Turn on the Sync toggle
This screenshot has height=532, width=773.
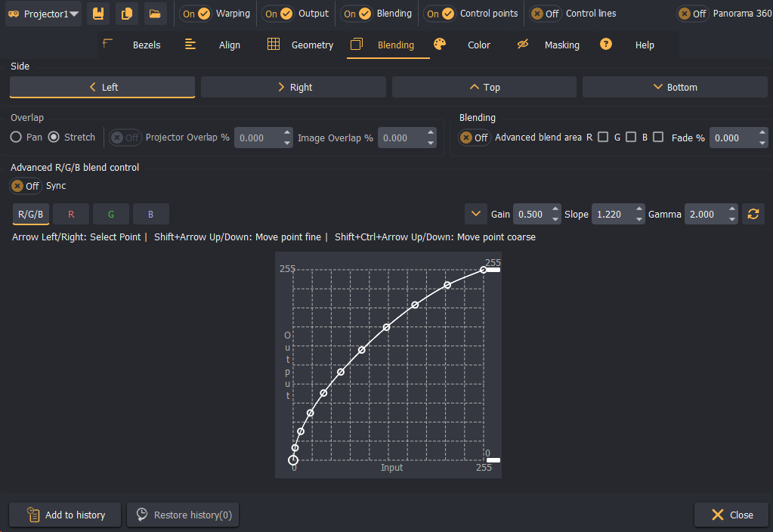(26, 186)
